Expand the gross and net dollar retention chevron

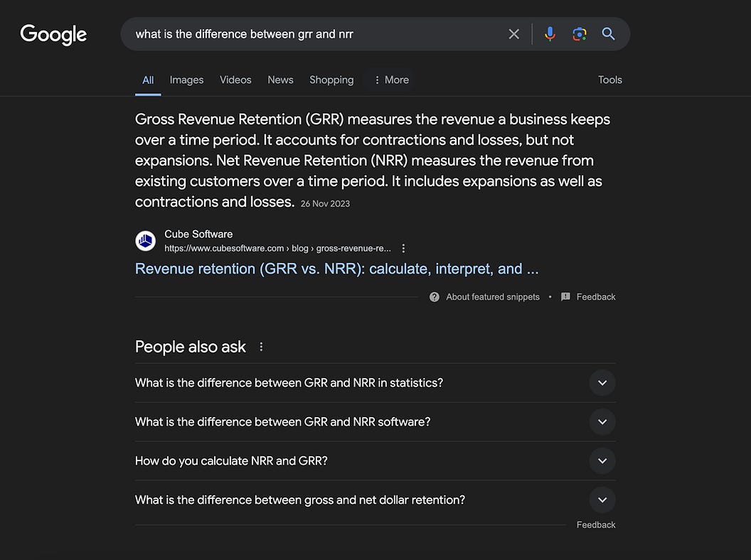(x=602, y=500)
